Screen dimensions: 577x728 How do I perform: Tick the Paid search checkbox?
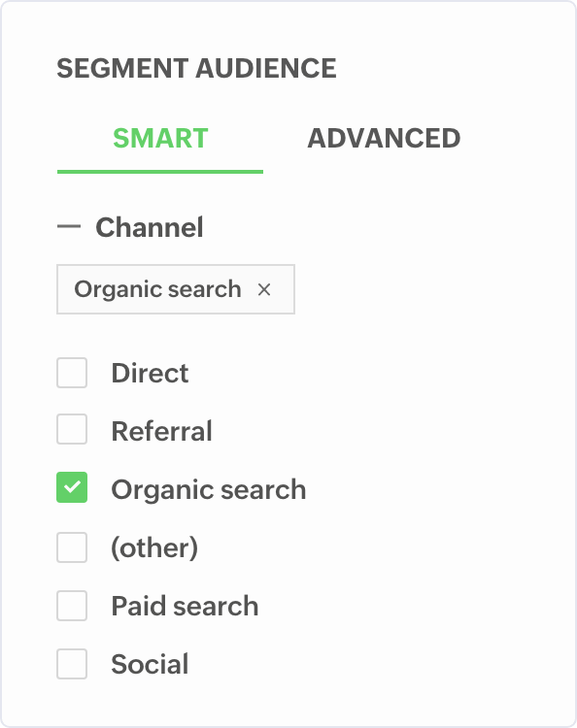[72, 606]
